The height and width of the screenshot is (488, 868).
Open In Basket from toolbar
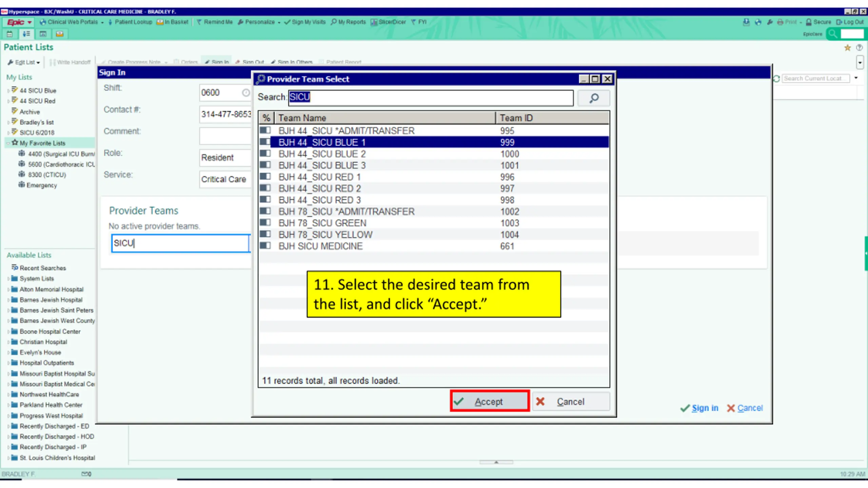tap(172, 22)
